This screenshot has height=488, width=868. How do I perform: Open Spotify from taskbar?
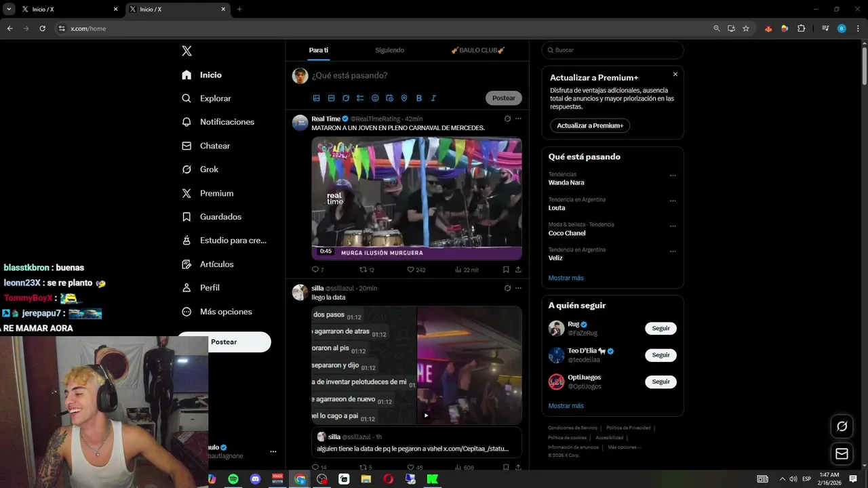pyautogui.click(x=233, y=479)
